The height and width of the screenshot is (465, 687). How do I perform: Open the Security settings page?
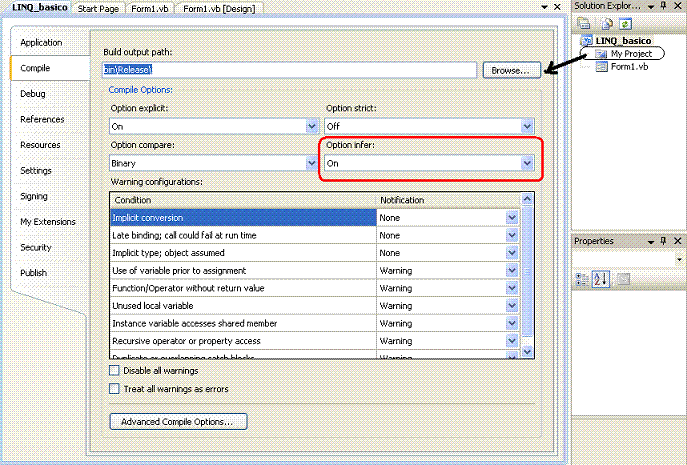[36, 247]
